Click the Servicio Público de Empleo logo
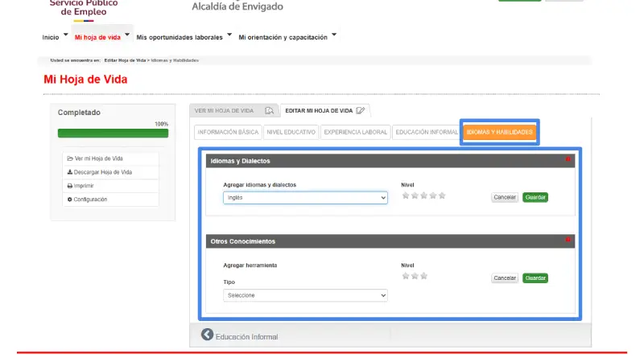The width and height of the screenshot is (644, 362). [x=83, y=6]
